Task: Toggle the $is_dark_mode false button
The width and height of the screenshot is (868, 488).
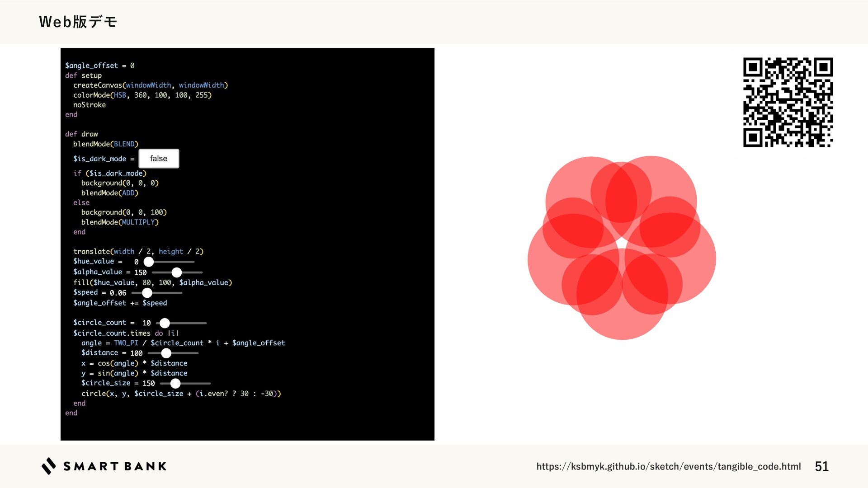Action: click(159, 159)
